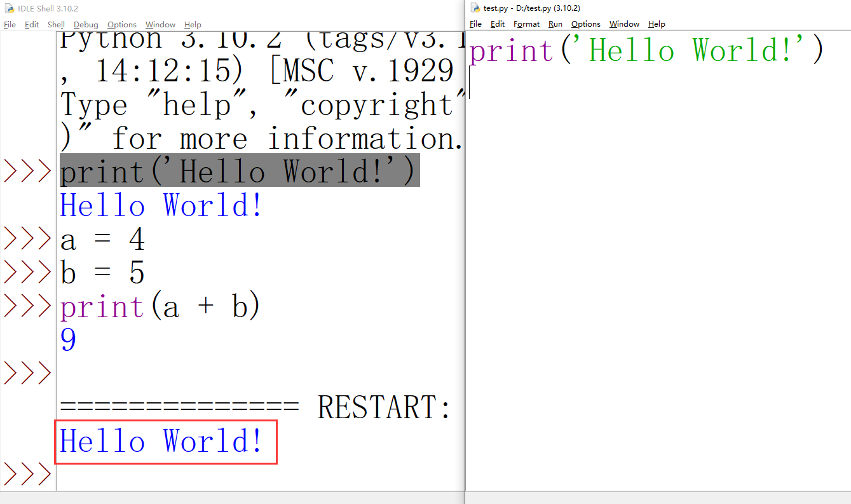Screen dimensions: 851x504
Task: Open Window menu in IDLE Shell window
Action: pyautogui.click(x=160, y=25)
